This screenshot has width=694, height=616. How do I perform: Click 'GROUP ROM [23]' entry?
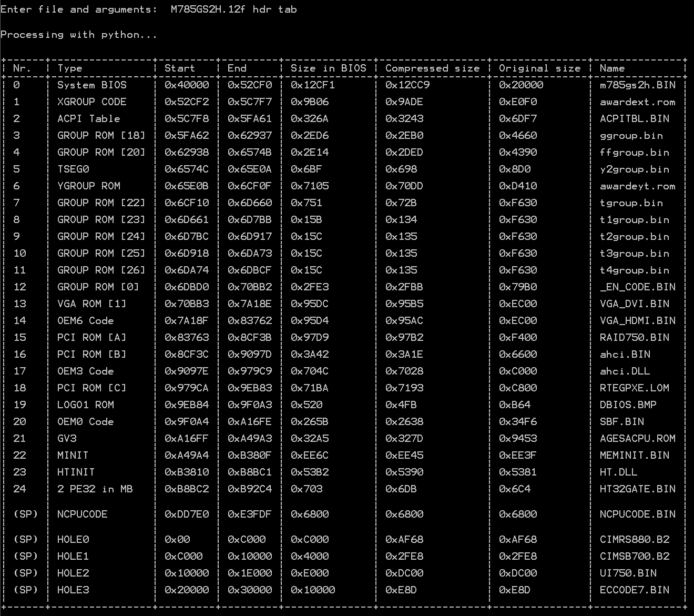point(101,219)
